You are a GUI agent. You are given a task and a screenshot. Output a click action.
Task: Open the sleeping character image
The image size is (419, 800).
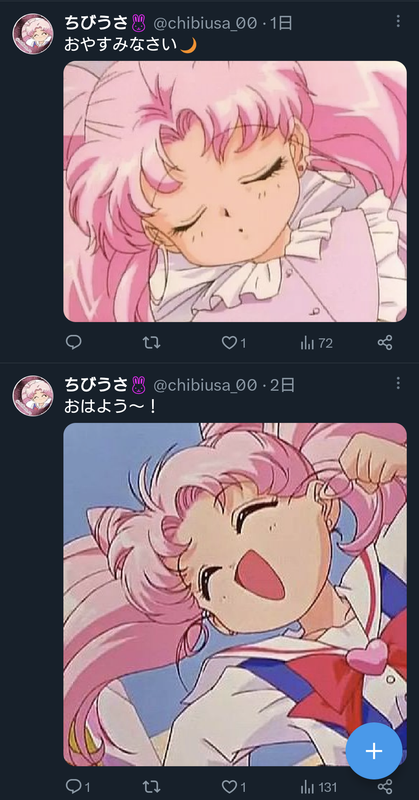click(x=235, y=191)
